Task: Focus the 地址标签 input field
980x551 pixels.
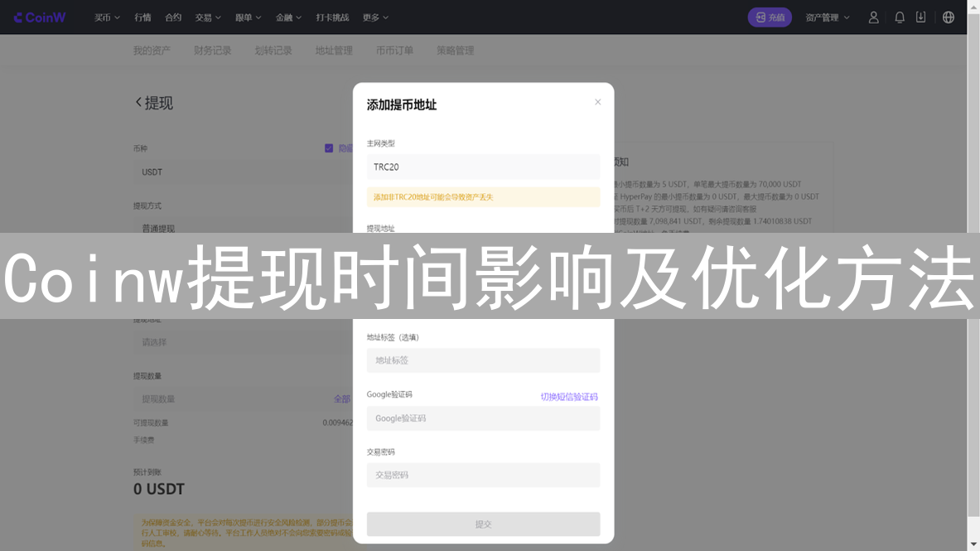Action: (x=483, y=360)
